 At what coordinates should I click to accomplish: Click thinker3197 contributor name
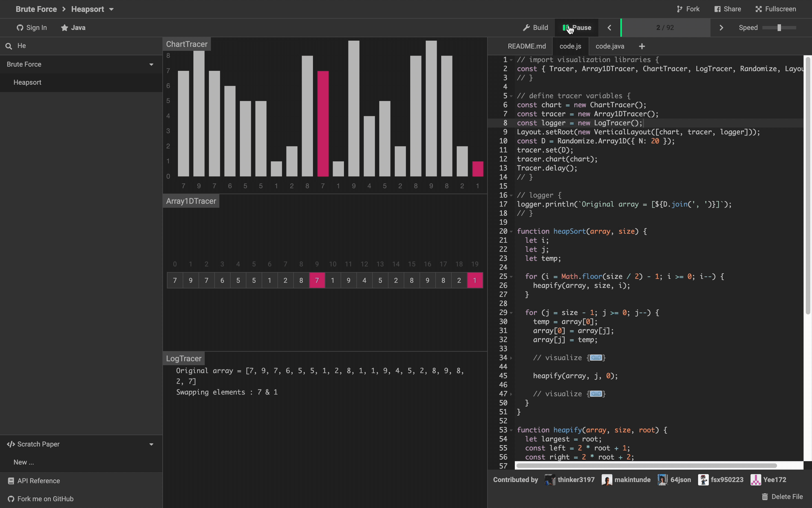coord(576,480)
